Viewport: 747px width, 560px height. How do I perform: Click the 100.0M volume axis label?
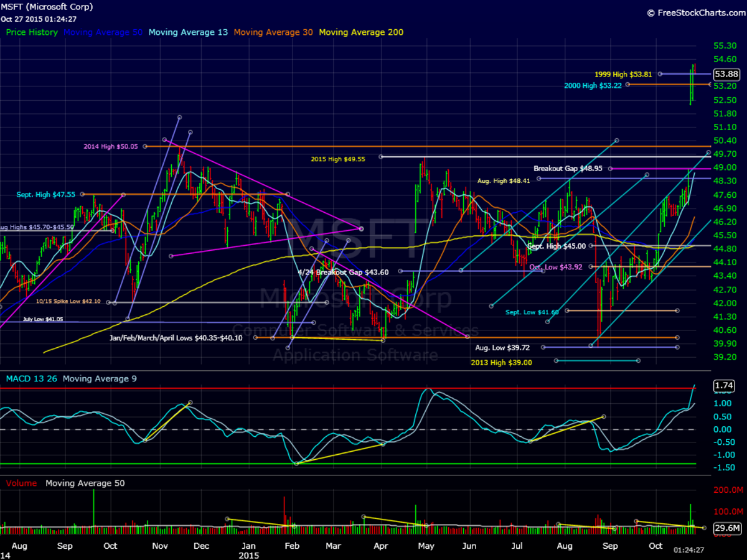727,511
